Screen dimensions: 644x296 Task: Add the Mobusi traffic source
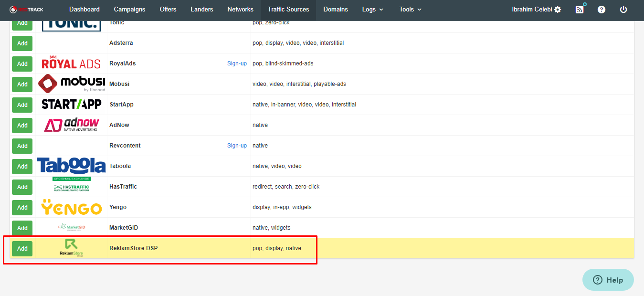[x=22, y=84]
